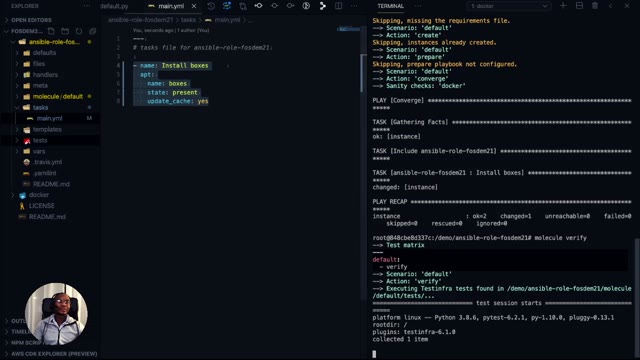Expand the AWS CDK EXPLORER (PREVIEW) section
The image size is (640, 360).
coord(54,354)
